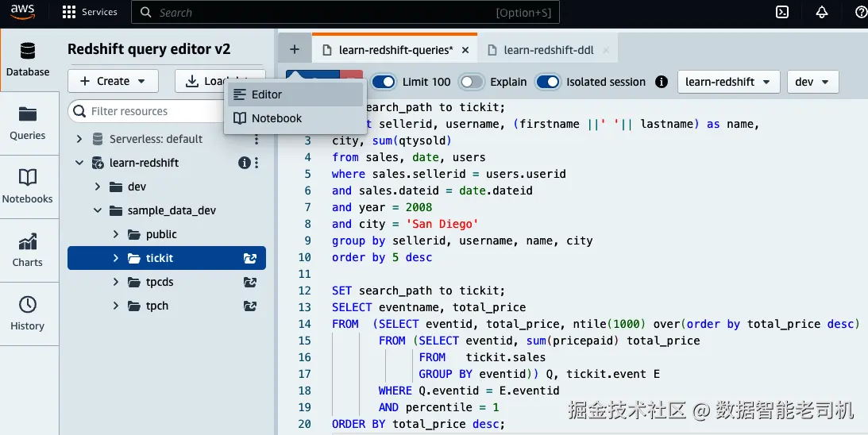
Task: Click the AWS search field
Action: (x=345, y=12)
